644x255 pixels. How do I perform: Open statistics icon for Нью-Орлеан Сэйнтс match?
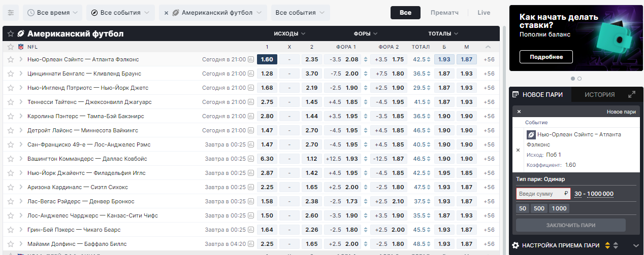(x=251, y=59)
